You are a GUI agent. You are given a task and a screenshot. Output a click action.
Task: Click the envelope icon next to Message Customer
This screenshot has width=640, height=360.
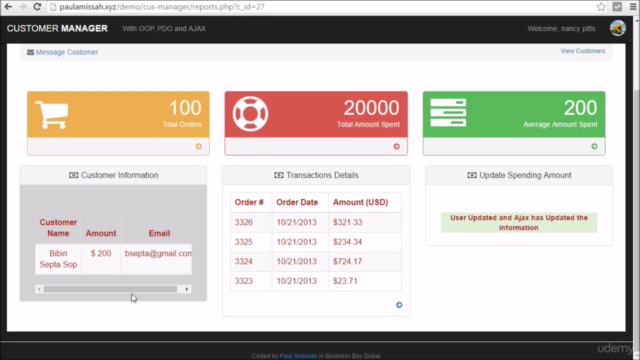click(x=30, y=52)
